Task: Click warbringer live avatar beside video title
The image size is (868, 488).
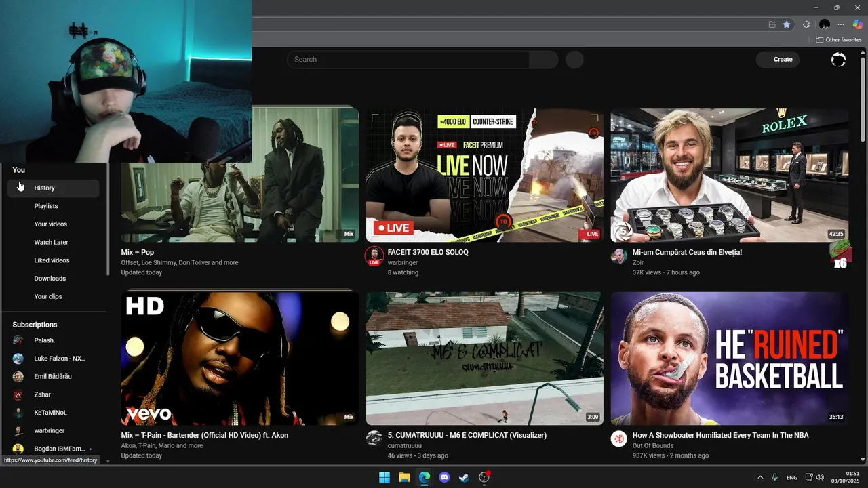Action: [374, 256]
